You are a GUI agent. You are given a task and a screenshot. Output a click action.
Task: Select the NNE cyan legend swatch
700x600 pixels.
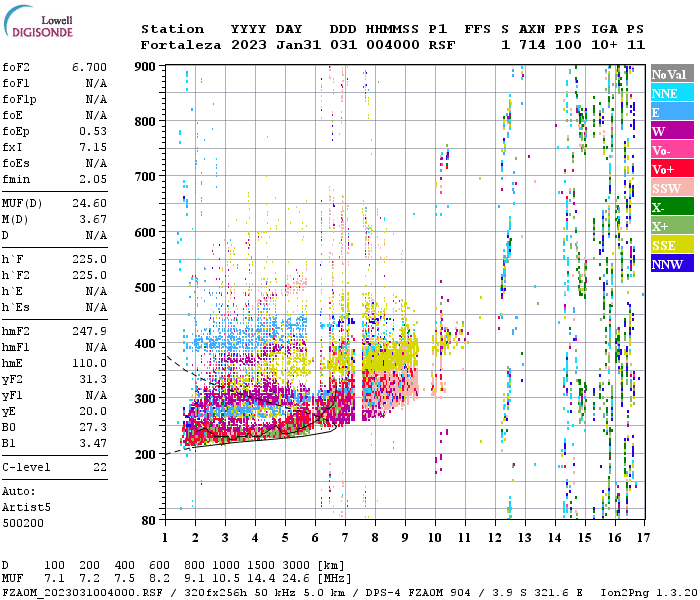click(x=672, y=93)
